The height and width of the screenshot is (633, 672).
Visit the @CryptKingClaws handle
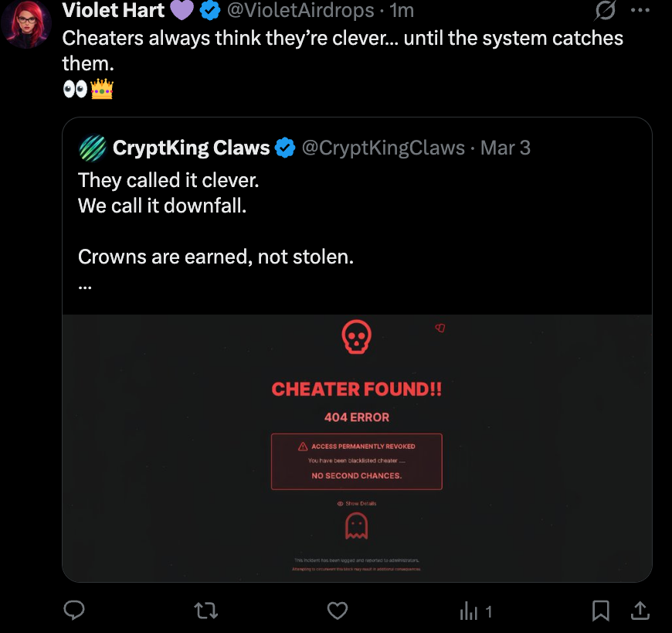(383, 148)
